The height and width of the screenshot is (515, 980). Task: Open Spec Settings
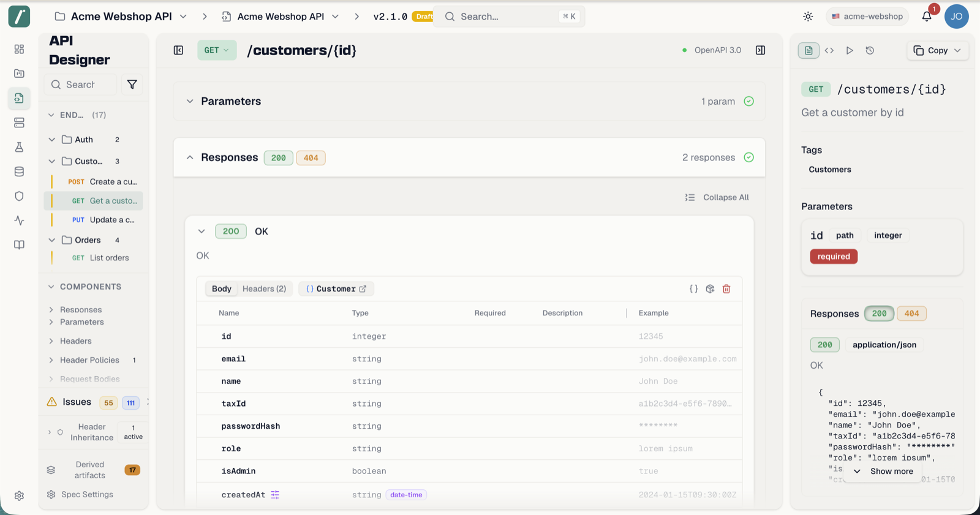click(x=80, y=495)
